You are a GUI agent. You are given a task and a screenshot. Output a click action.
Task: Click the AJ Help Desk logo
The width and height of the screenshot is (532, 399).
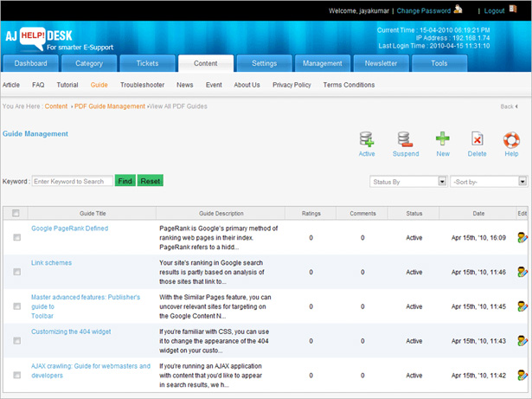click(x=59, y=39)
